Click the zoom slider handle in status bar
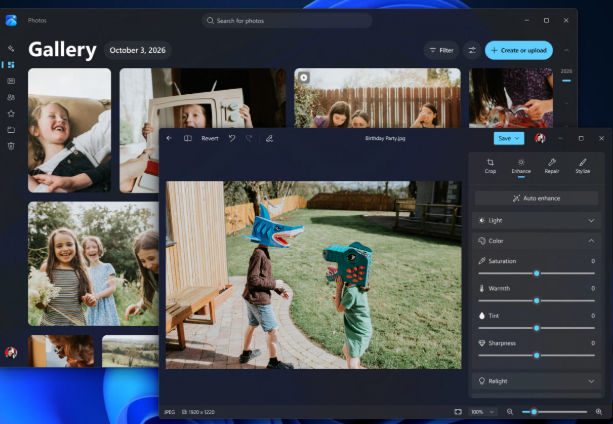Screen dimensions: 613x424 click(534, 411)
